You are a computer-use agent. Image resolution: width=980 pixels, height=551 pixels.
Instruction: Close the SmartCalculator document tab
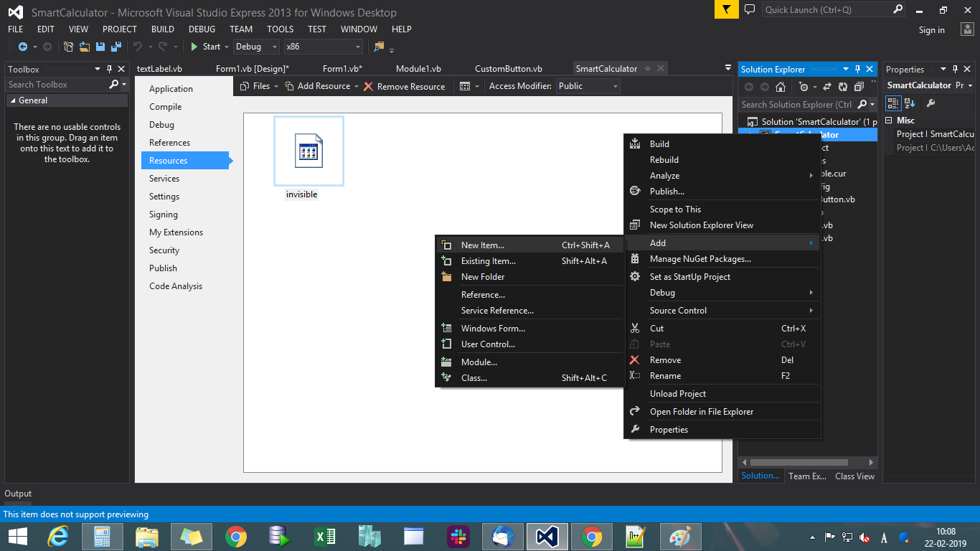[661, 69]
